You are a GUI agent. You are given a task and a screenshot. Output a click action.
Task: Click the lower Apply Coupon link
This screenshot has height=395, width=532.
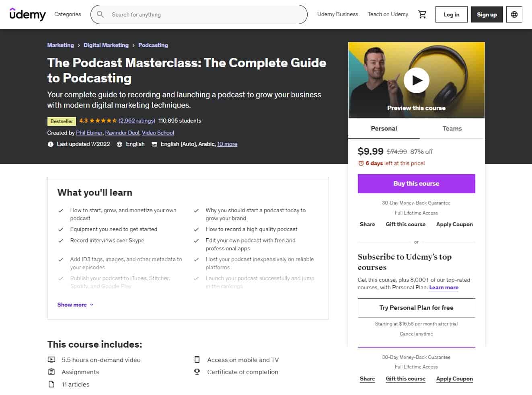[x=454, y=379]
